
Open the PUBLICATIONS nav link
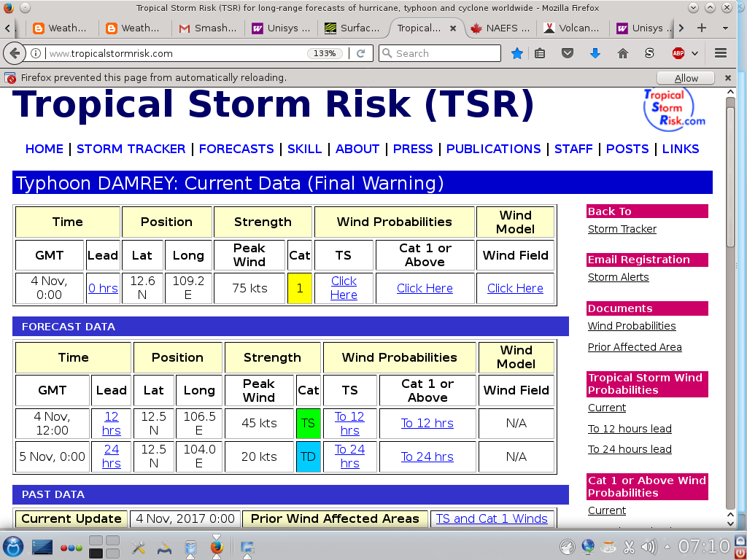click(x=494, y=149)
